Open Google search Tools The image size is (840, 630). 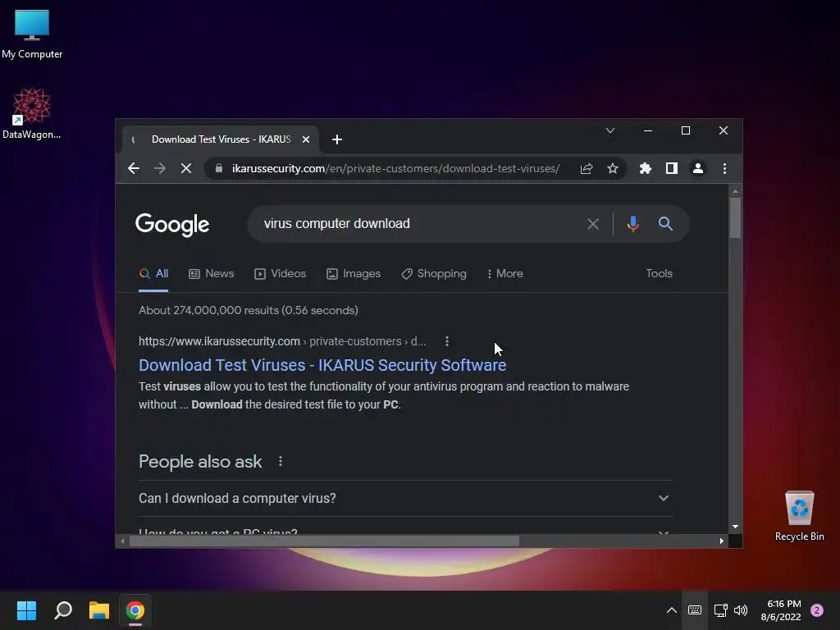[659, 274]
